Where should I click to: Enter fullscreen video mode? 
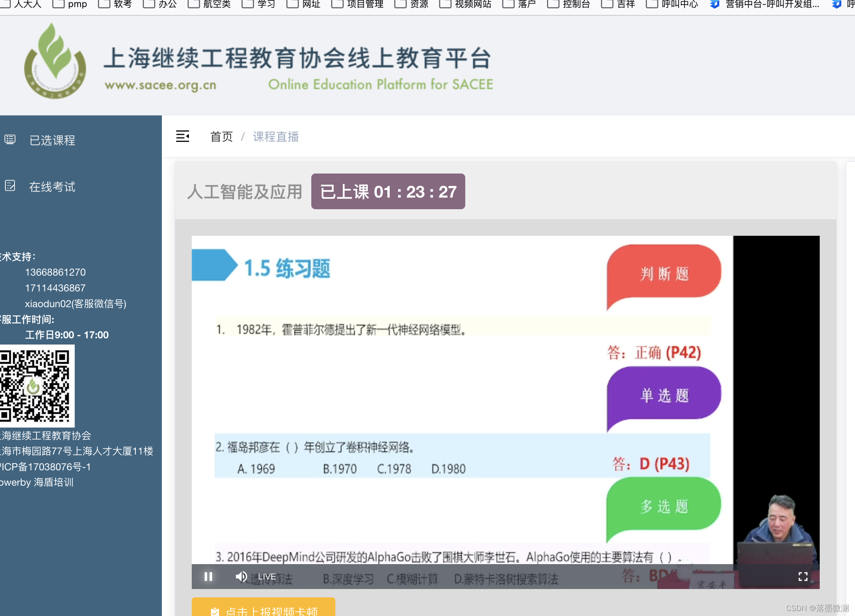point(803,577)
